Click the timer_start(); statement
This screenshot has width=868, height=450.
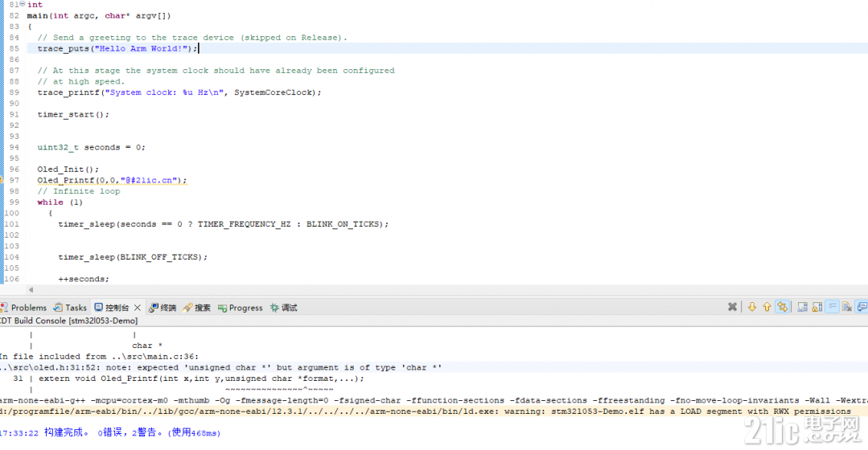[x=73, y=114]
